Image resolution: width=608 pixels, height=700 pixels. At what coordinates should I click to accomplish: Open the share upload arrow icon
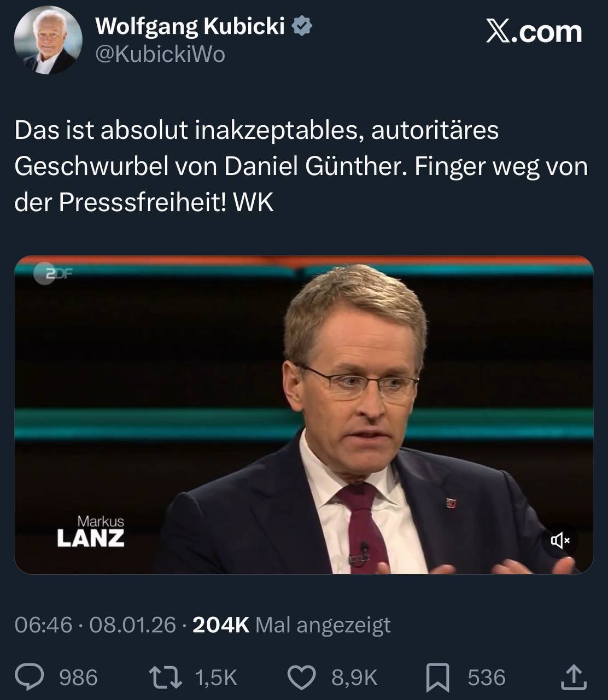point(574,677)
